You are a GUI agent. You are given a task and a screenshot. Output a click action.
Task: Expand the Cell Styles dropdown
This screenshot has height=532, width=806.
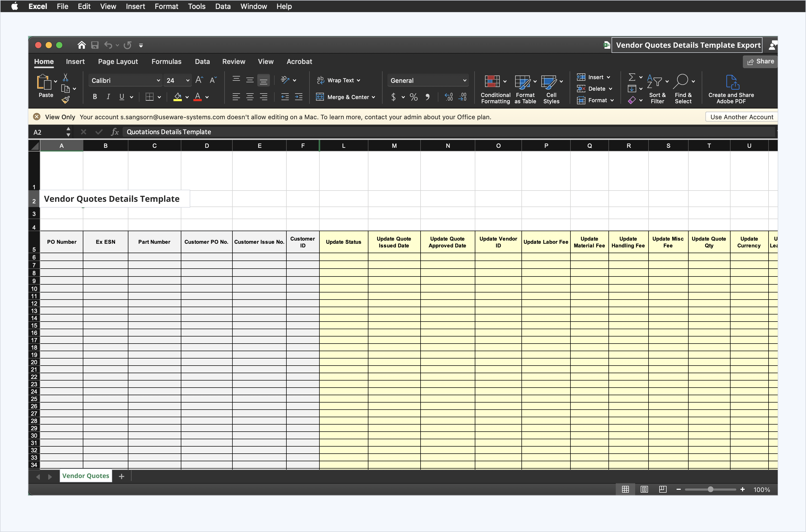pyautogui.click(x=561, y=82)
